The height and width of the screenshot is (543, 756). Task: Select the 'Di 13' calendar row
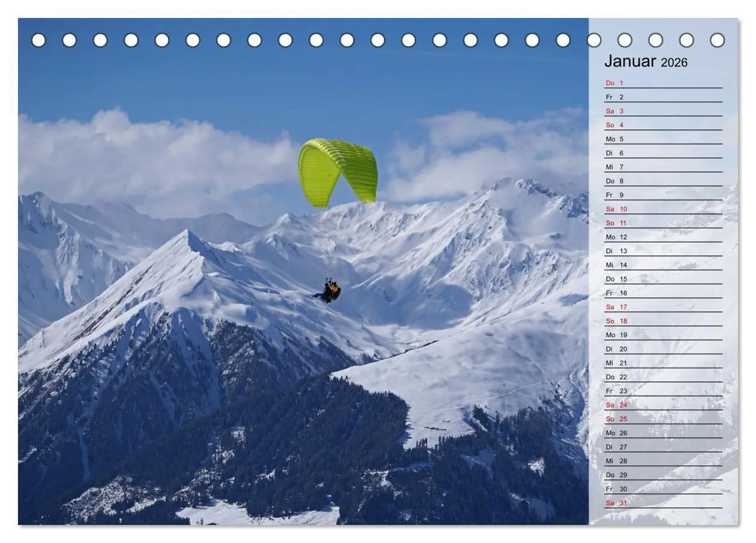coord(663,251)
